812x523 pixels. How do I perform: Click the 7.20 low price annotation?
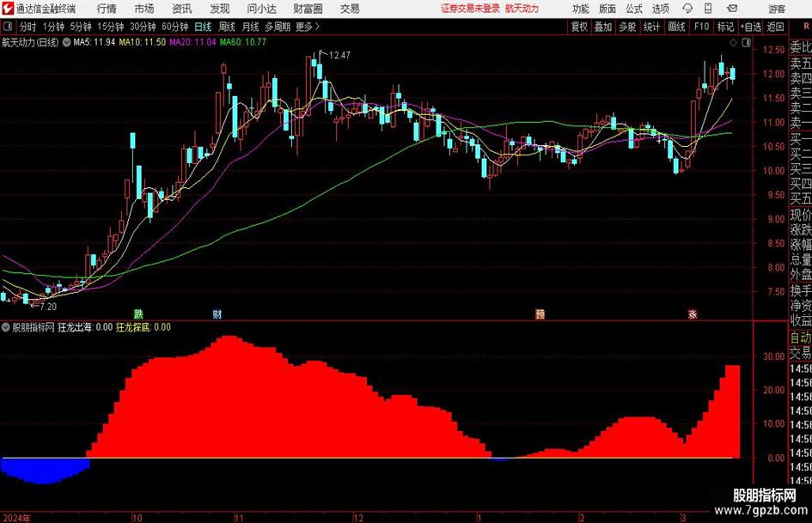[x=48, y=307]
